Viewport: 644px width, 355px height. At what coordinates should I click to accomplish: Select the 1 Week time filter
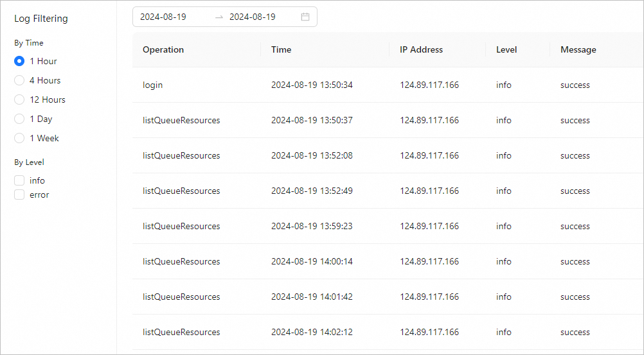19,138
